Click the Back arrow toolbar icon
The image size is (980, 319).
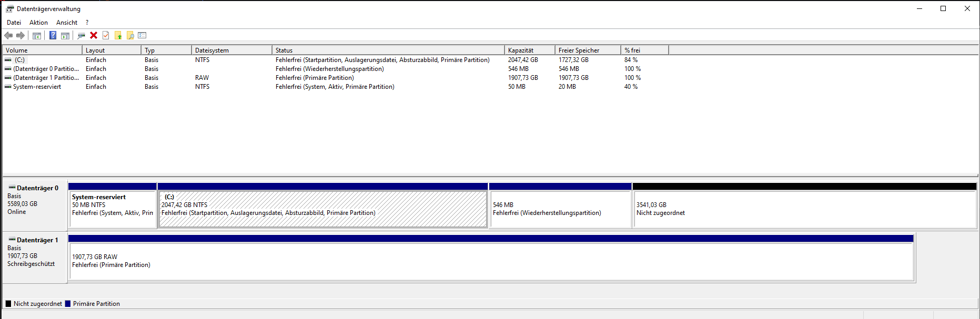(x=8, y=36)
